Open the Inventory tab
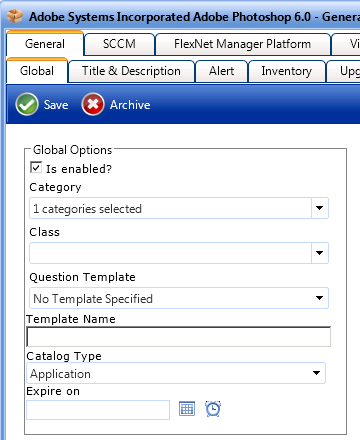Screen dimensions: 360x440 286,71
